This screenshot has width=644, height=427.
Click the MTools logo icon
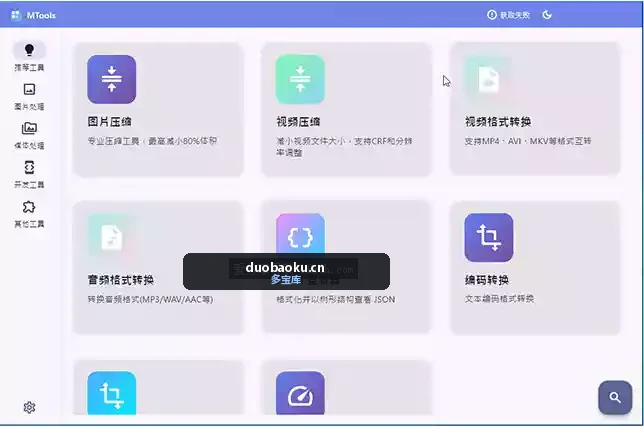[x=16, y=15]
